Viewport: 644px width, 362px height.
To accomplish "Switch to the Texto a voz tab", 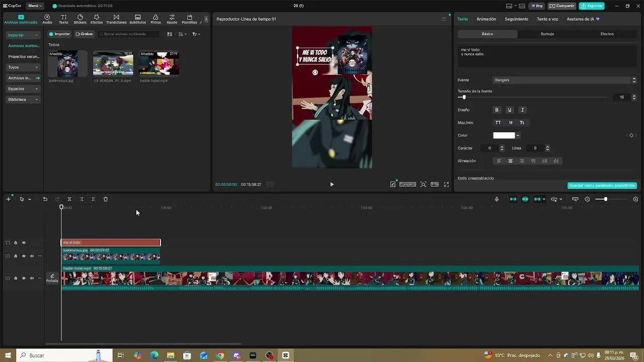I will pos(547,19).
